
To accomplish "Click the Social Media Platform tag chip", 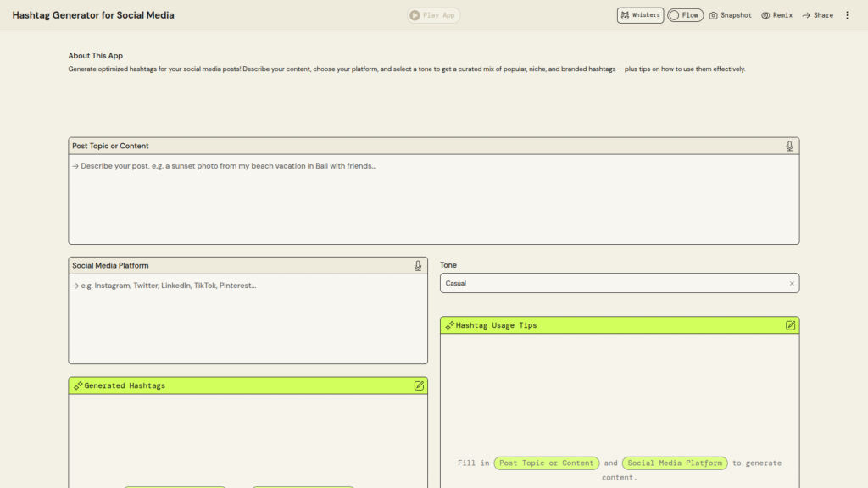I will pyautogui.click(x=675, y=463).
